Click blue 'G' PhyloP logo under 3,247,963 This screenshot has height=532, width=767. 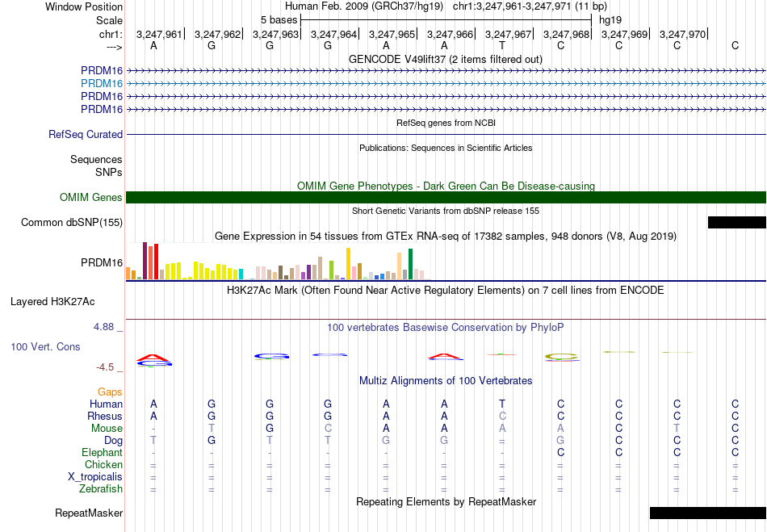(271, 357)
